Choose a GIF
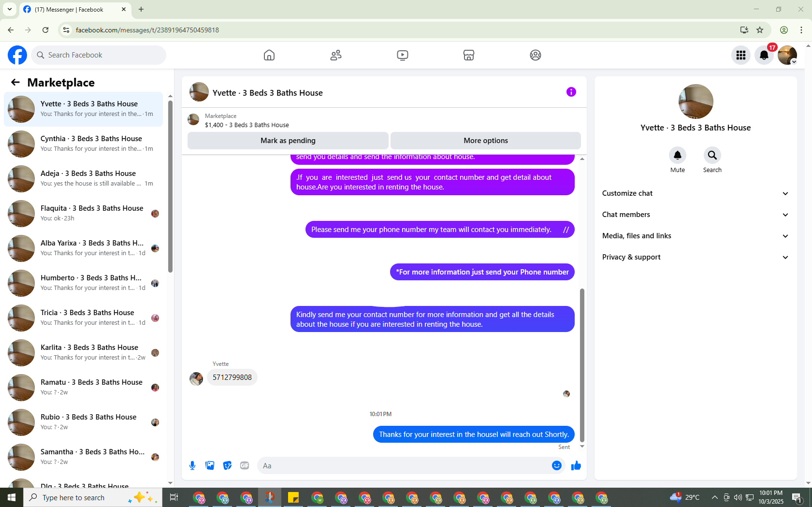This screenshot has height=507, width=812. tap(245, 465)
